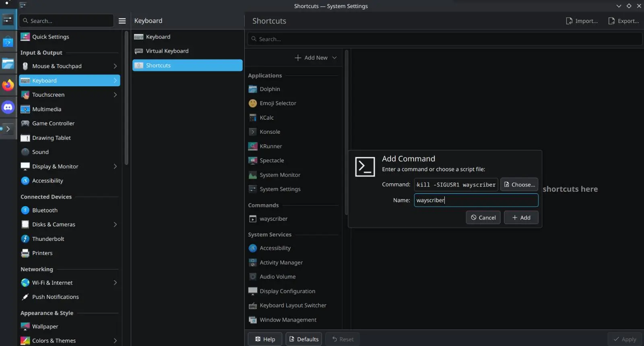The height and width of the screenshot is (346, 644).
Task: Focus the sidebar settings search box
Action: point(66,21)
